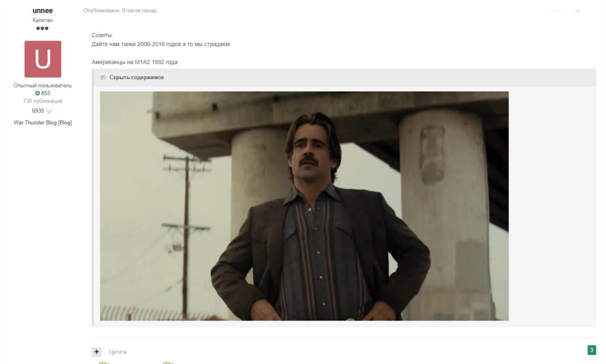
Task: Open the post timestamp 9 часов назад
Action: (139, 10)
